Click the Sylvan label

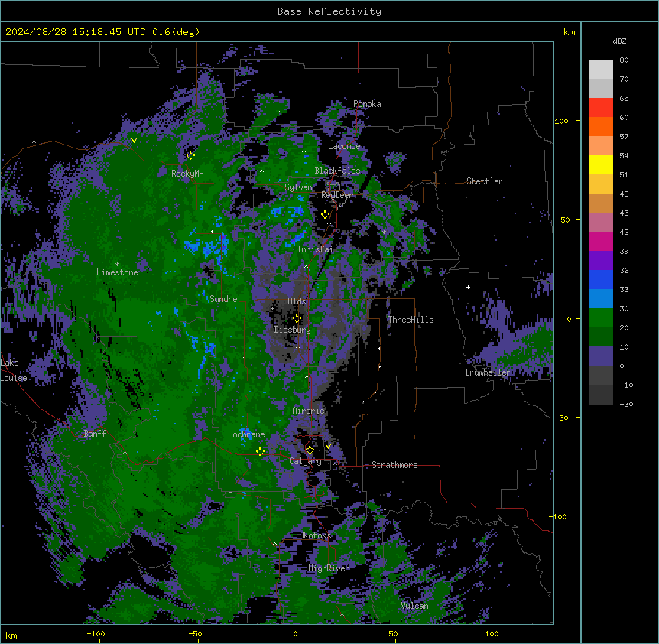298,187
